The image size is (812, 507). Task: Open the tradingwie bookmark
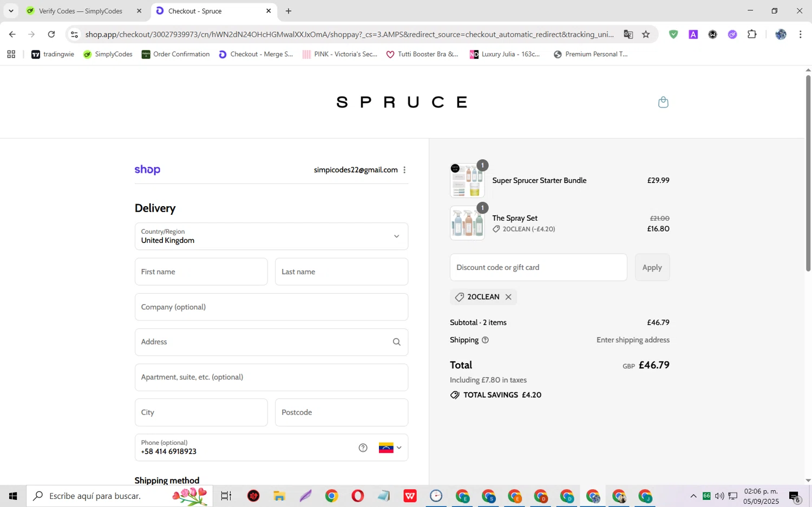pos(53,54)
